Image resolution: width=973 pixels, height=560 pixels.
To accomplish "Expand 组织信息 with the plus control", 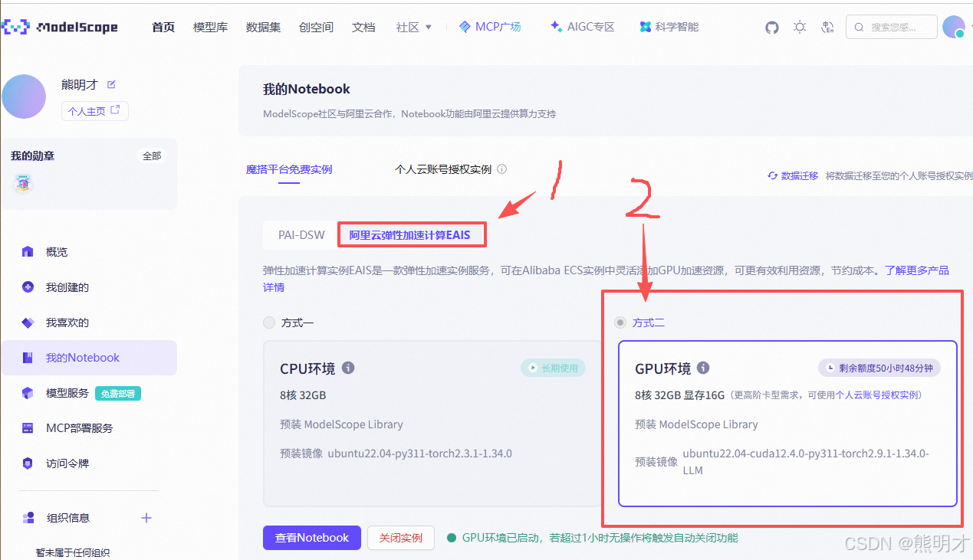I will pos(146,517).
